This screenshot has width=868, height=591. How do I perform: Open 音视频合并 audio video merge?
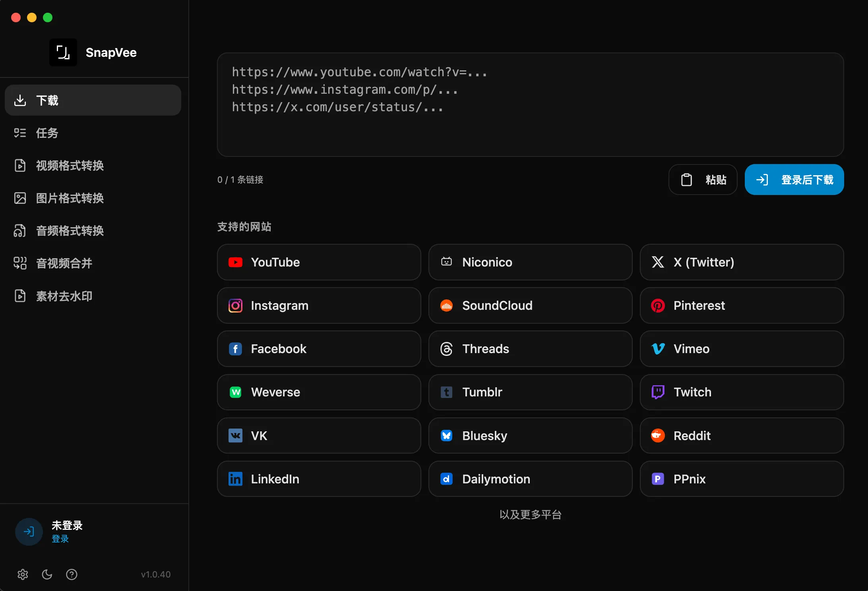(93, 263)
